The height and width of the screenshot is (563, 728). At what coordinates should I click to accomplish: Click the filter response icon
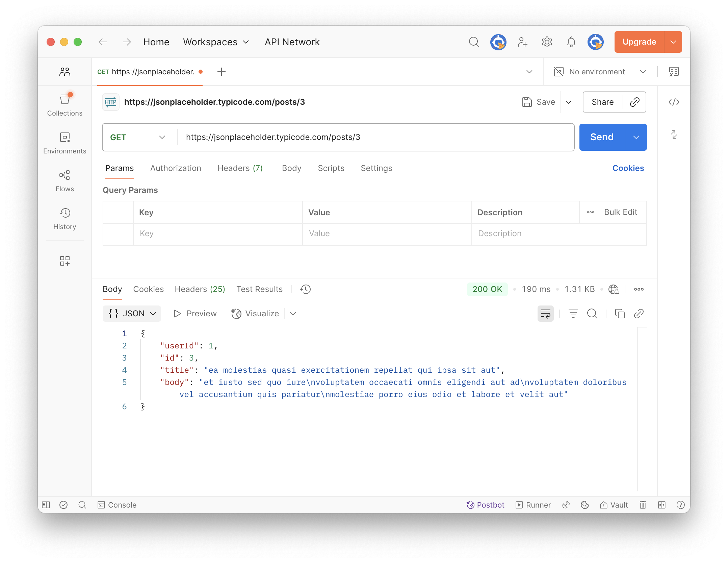[x=573, y=314]
